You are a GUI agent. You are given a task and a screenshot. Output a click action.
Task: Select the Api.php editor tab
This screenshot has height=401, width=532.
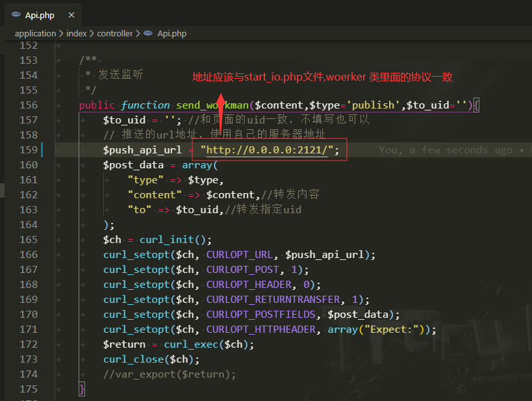(x=43, y=16)
